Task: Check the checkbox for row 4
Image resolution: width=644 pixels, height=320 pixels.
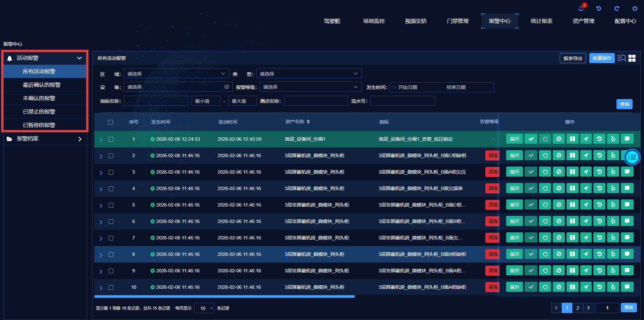Action: (x=111, y=189)
